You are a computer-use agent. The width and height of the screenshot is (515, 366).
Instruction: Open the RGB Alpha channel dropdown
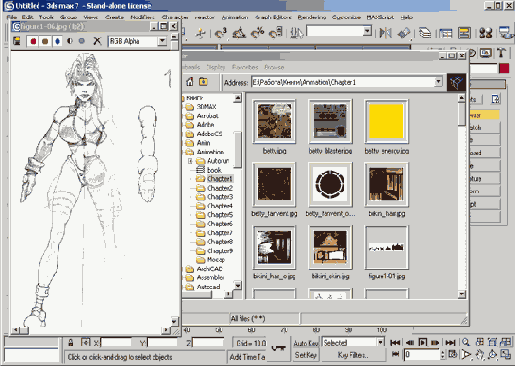coord(162,41)
